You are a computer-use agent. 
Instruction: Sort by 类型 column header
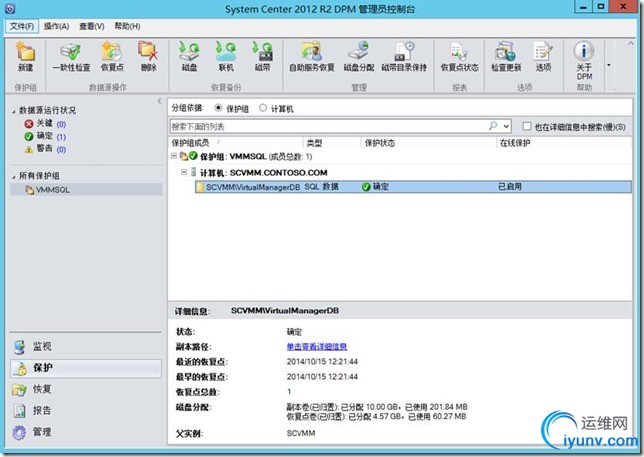click(332, 143)
